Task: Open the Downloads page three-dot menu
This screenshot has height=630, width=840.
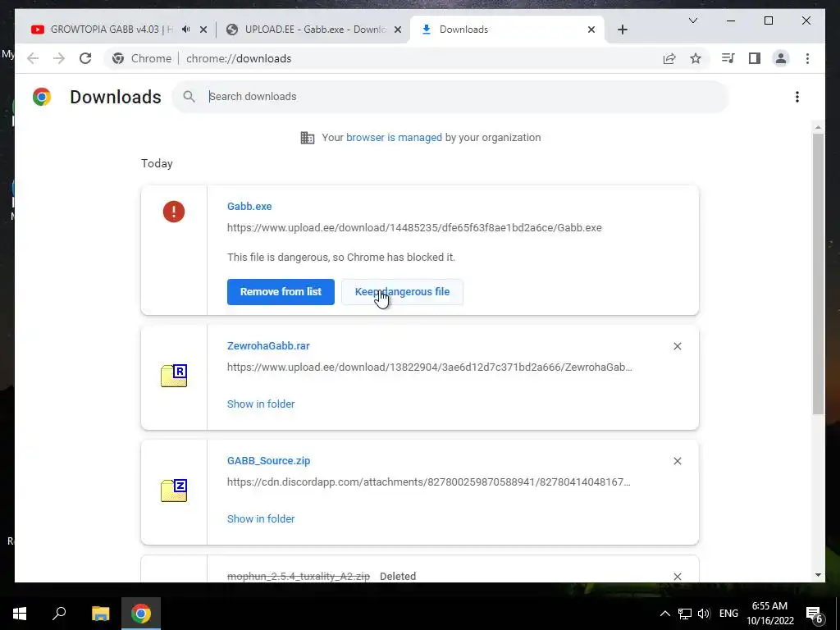Action: pyautogui.click(x=797, y=97)
